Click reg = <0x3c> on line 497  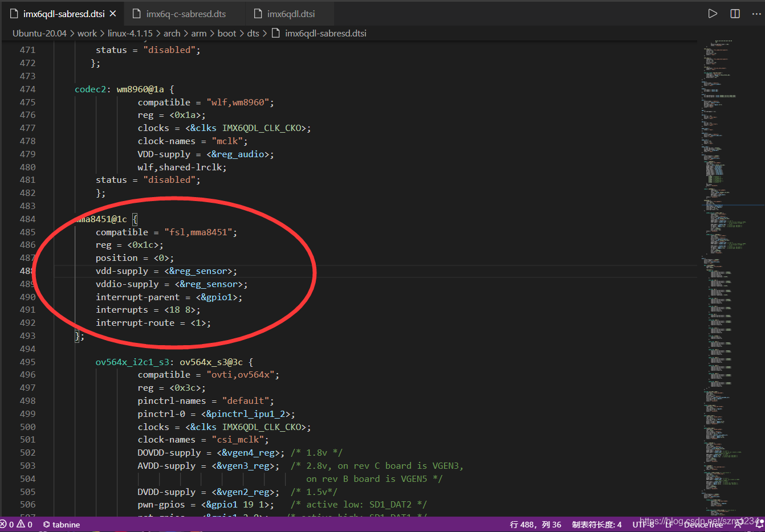[172, 388]
